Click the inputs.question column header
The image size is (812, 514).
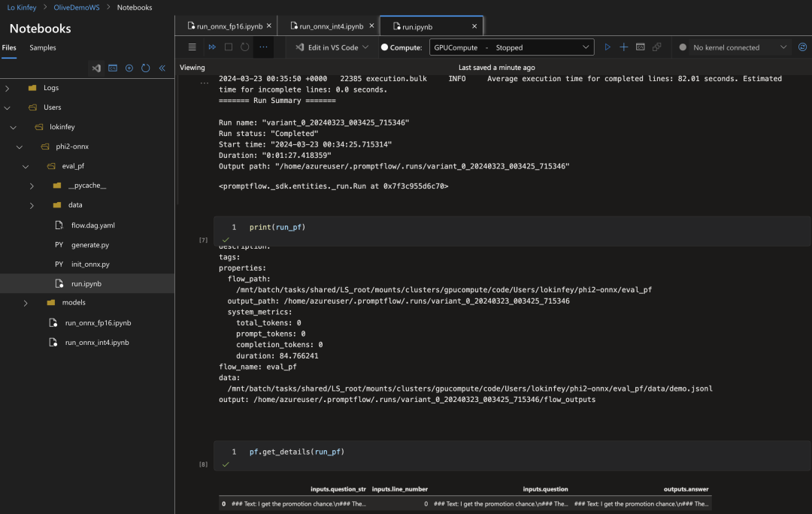(545, 489)
